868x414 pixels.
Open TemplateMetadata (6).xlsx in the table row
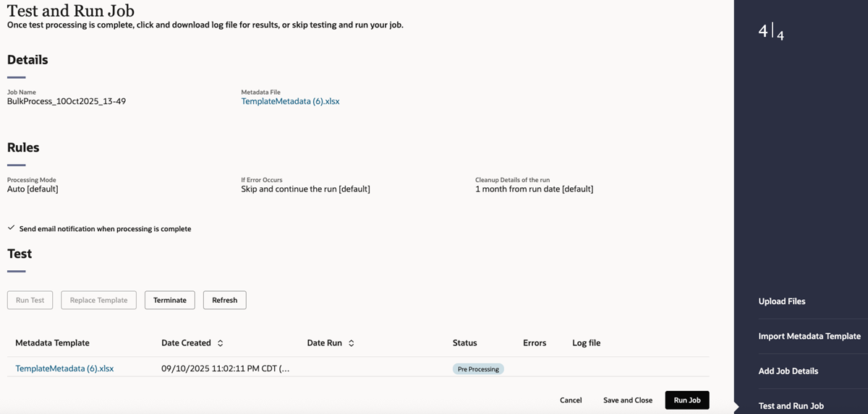pos(64,368)
